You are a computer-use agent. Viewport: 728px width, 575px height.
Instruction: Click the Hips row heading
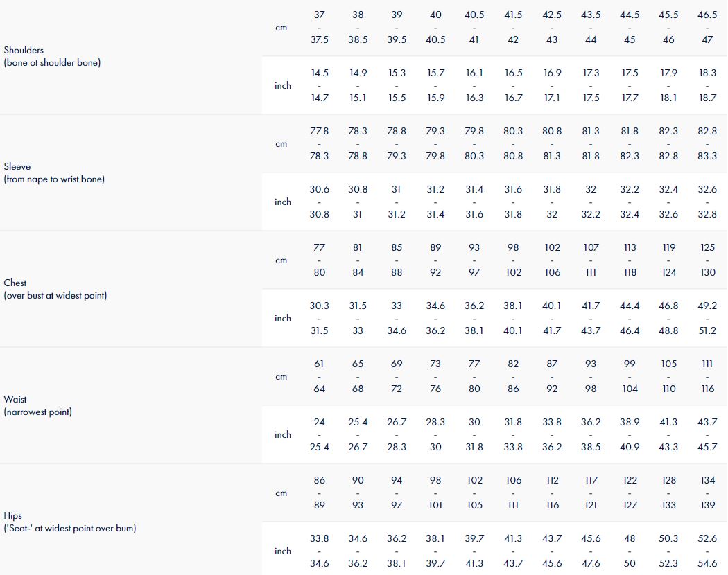[13, 515]
